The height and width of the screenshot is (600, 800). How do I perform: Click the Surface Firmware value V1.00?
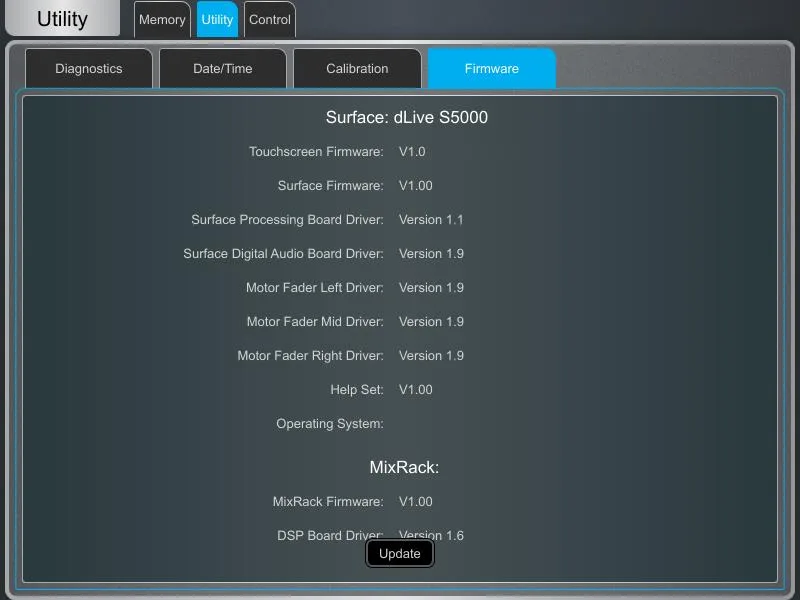pos(416,186)
